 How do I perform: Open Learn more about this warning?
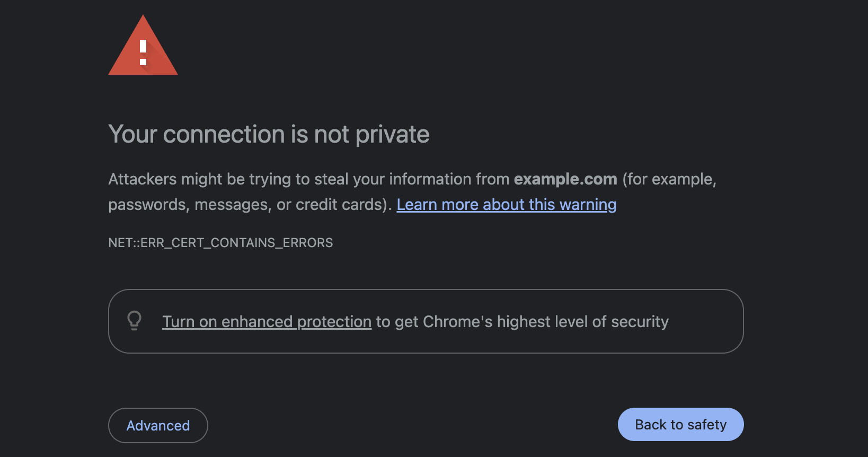coord(506,205)
